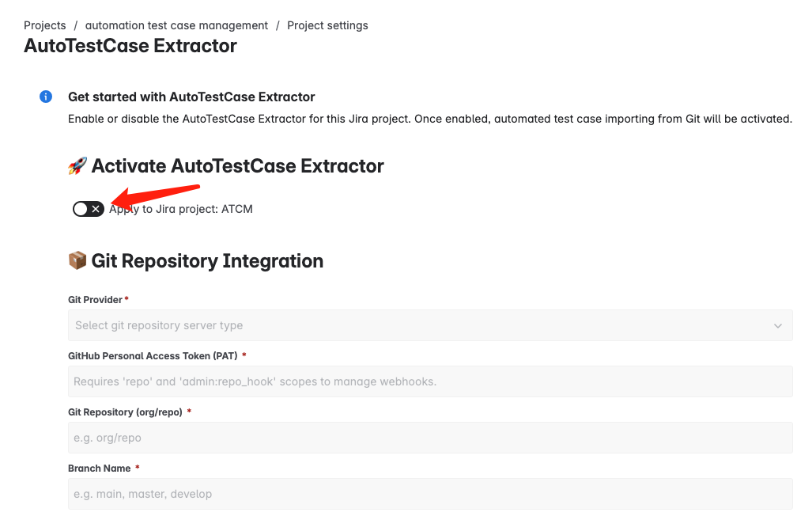Open the Git Provider dropdown
Screen dimensions: 812x516
pyautogui.click(x=430, y=325)
